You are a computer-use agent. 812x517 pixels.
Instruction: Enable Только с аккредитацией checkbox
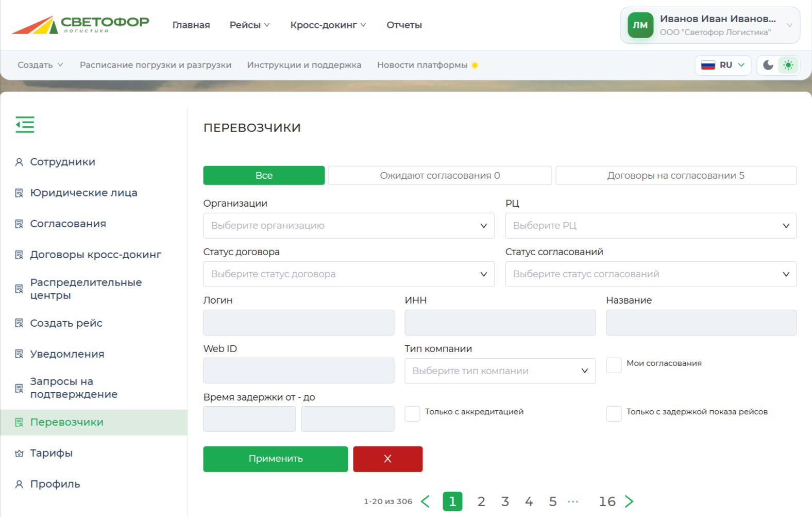tap(412, 413)
